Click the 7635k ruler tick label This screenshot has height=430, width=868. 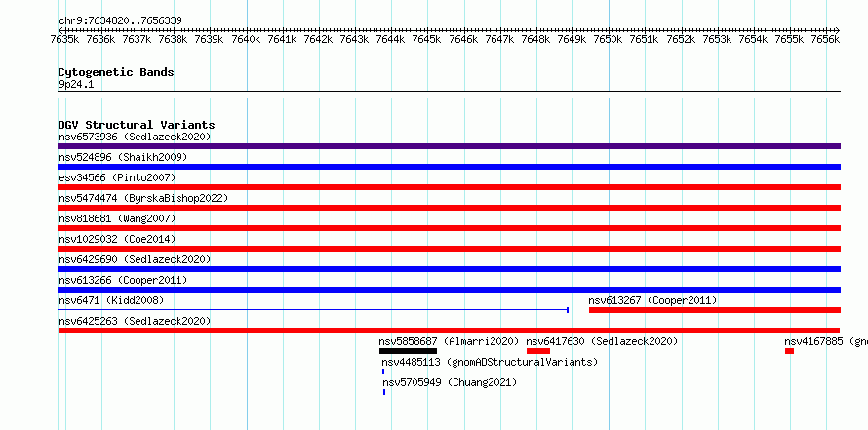tap(64, 39)
